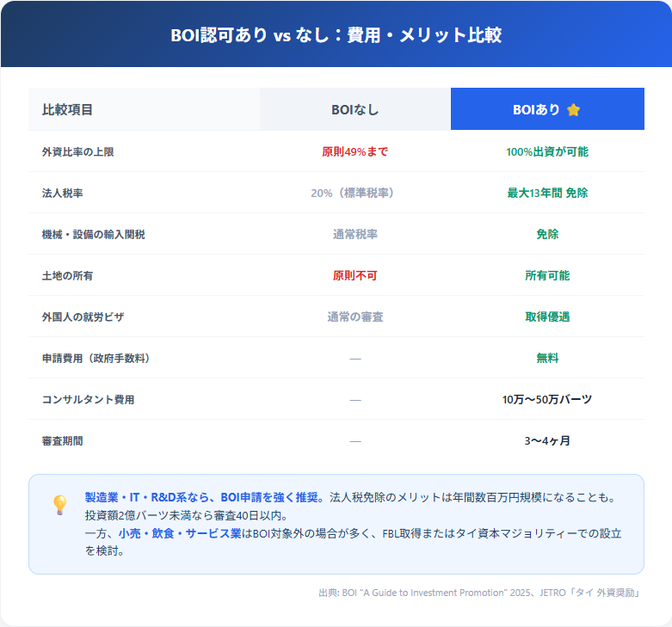Click the 20%（標準税率）cell
672x627 pixels.
pos(354,193)
